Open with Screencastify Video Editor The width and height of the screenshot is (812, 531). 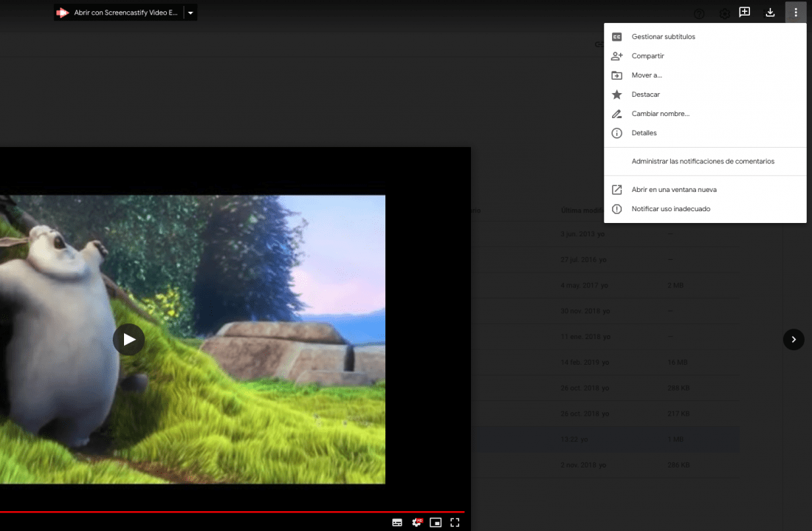(119, 13)
